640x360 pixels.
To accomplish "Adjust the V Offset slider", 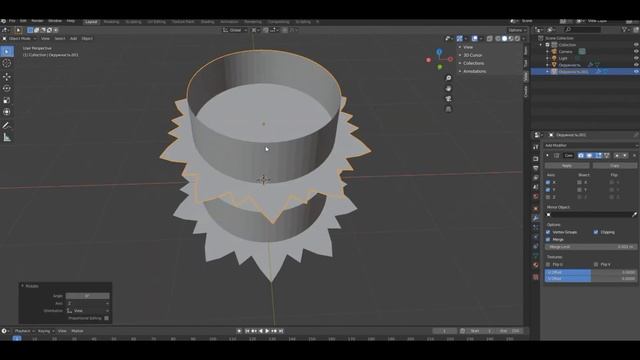I will 591,278.
